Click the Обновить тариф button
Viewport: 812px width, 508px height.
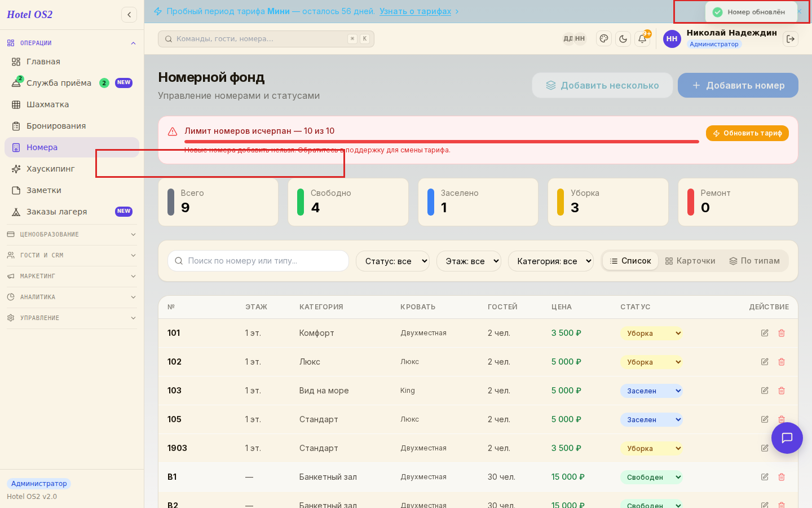(747, 133)
